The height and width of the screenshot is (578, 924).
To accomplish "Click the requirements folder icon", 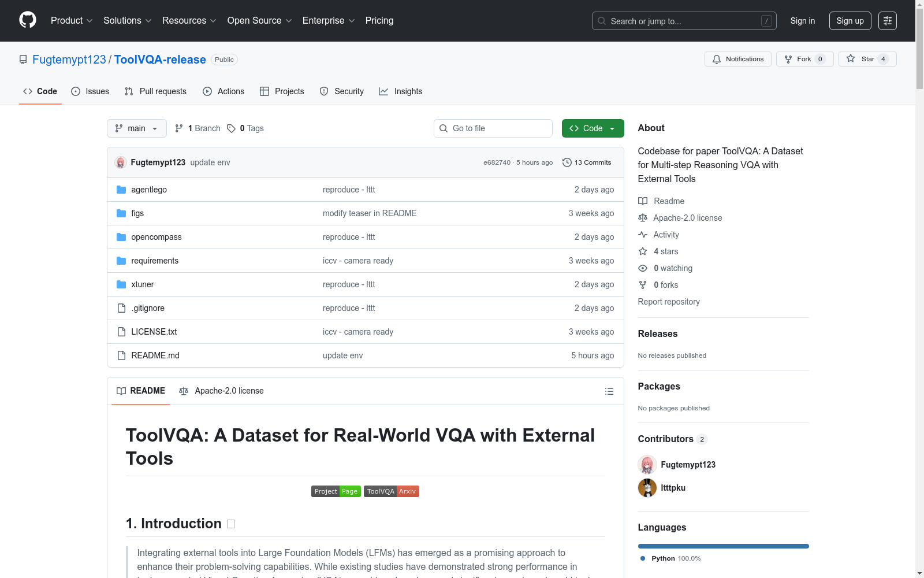I will (x=121, y=261).
